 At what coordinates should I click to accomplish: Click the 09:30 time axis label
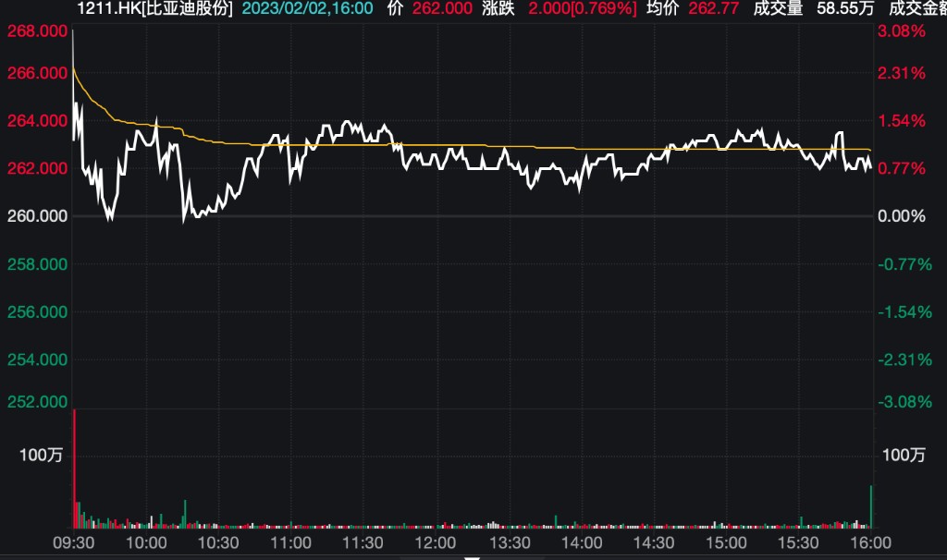tap(73, 542)
